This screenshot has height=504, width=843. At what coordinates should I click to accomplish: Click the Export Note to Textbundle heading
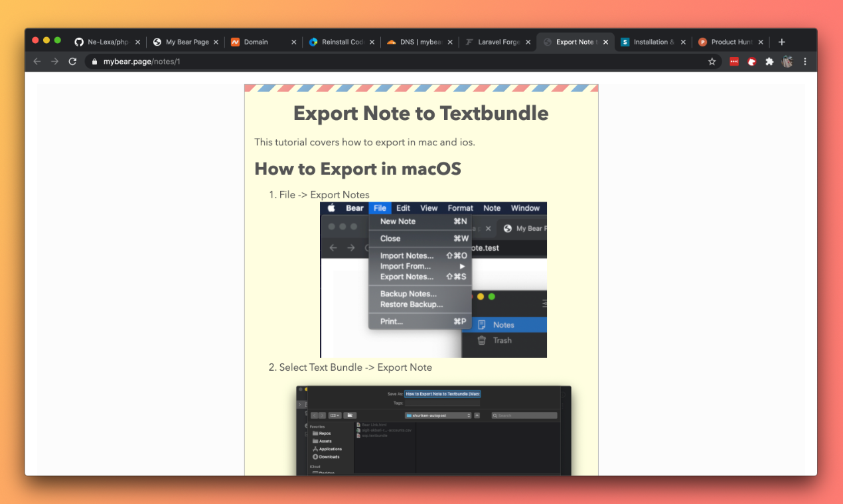click(x=421, y=113)
